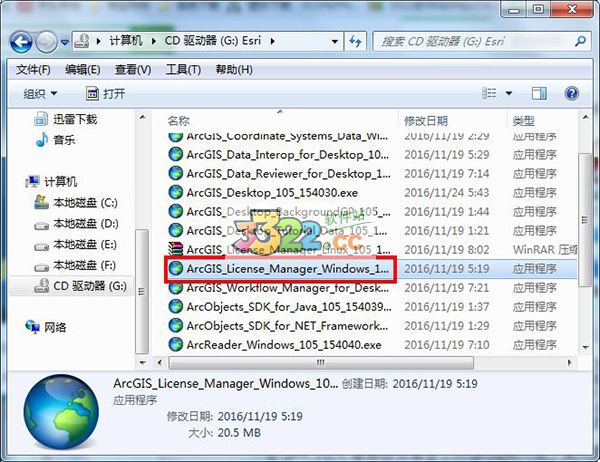Select file name ArcReader_Windows_105_154040.exe

(x=284, y=345)
